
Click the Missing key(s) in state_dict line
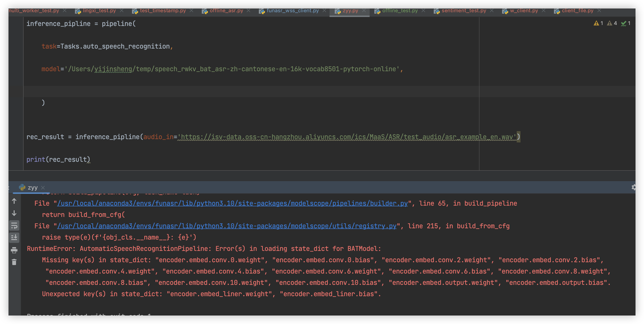[323, 260]
